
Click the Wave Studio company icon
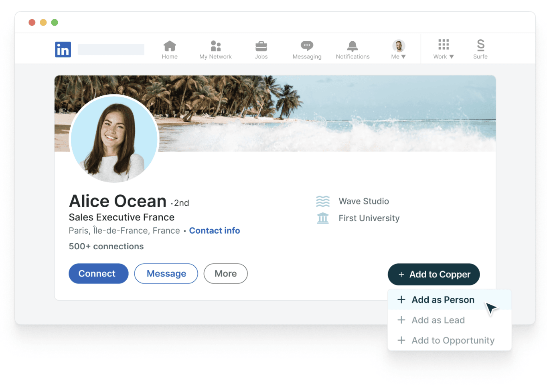tap(323, 201)
